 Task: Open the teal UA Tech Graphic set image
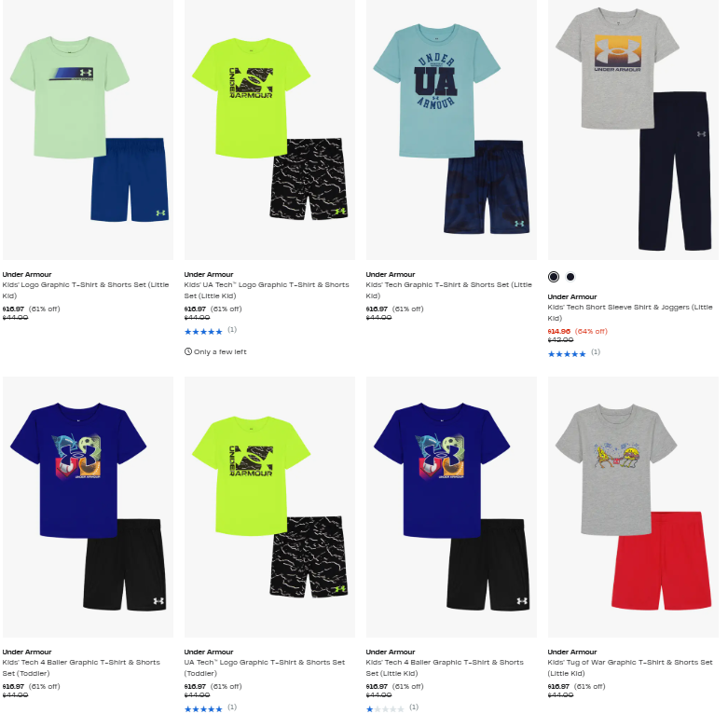pyautogui.click(x=451, y=130)
